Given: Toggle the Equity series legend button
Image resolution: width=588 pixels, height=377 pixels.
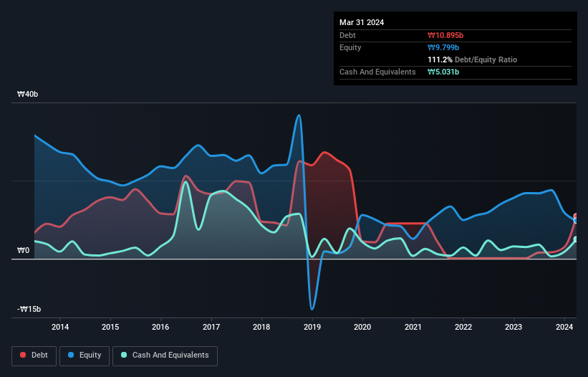Looking at the screenshot, I should coord(85,355).
